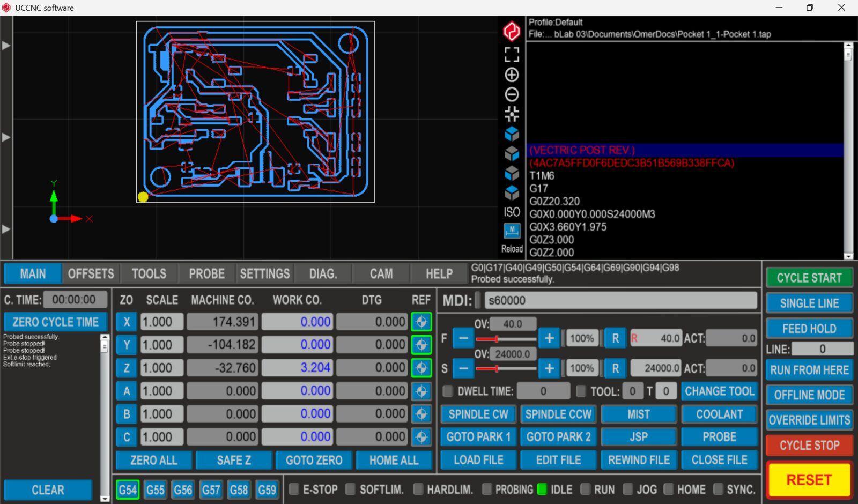Click the G-code list scroll-up arrow
This screenshot has height=504, width=858.
tap(848, 46)
